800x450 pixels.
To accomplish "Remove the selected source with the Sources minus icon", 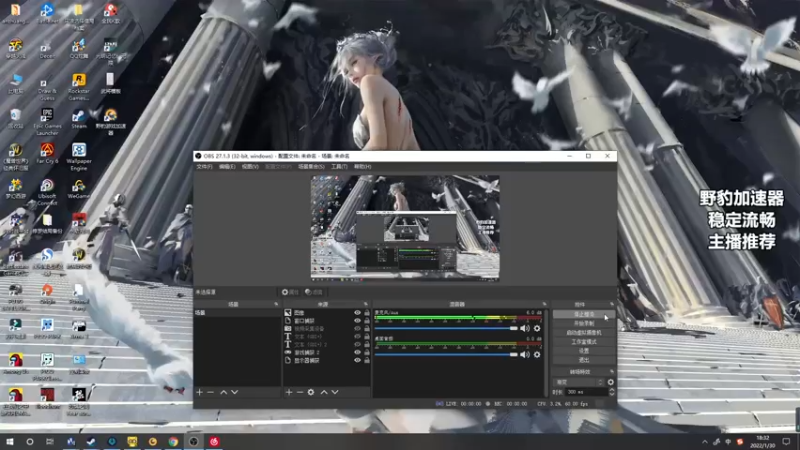I will tap(299, 392).
